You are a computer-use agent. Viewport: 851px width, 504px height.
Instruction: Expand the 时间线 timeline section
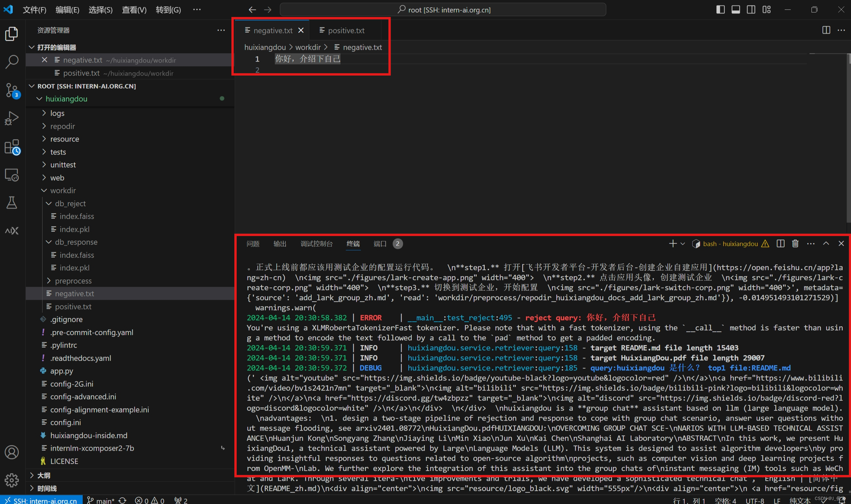(130, 488)
